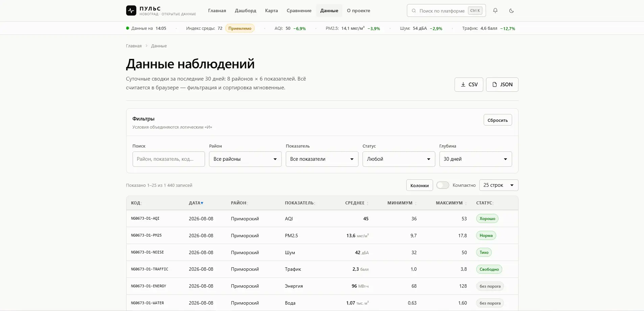Image resolution: width=644 pixels, height=311 pixels.
Task: Select the Данные nav item
Action: [x=329, y=10]
